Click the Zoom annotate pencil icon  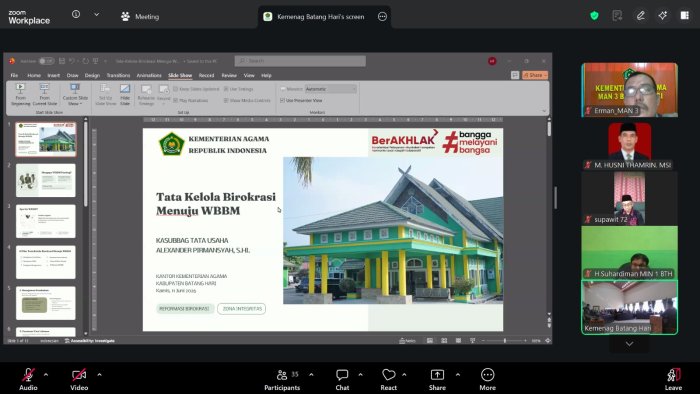pyautogui.click(x=640, y=16)
